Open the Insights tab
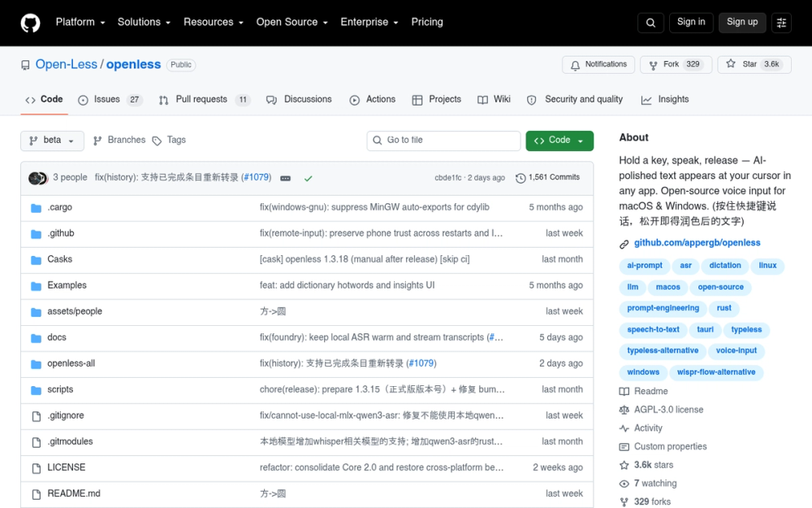The image size is (812, 508). pos(665,99)
